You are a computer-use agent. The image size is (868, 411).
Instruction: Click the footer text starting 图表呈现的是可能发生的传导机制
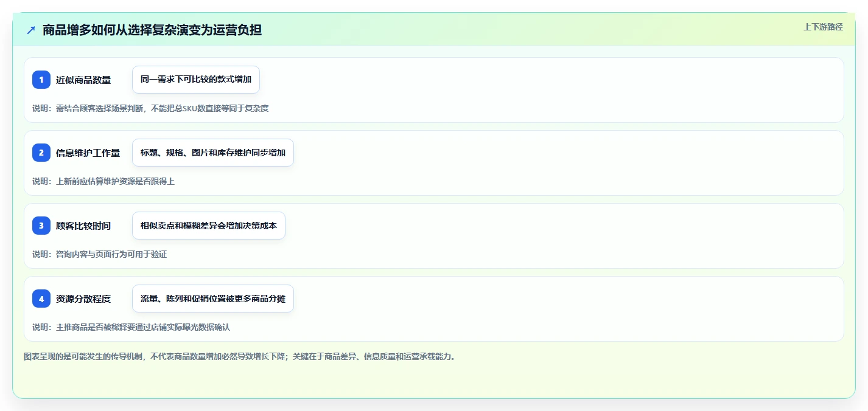(240, 356)
